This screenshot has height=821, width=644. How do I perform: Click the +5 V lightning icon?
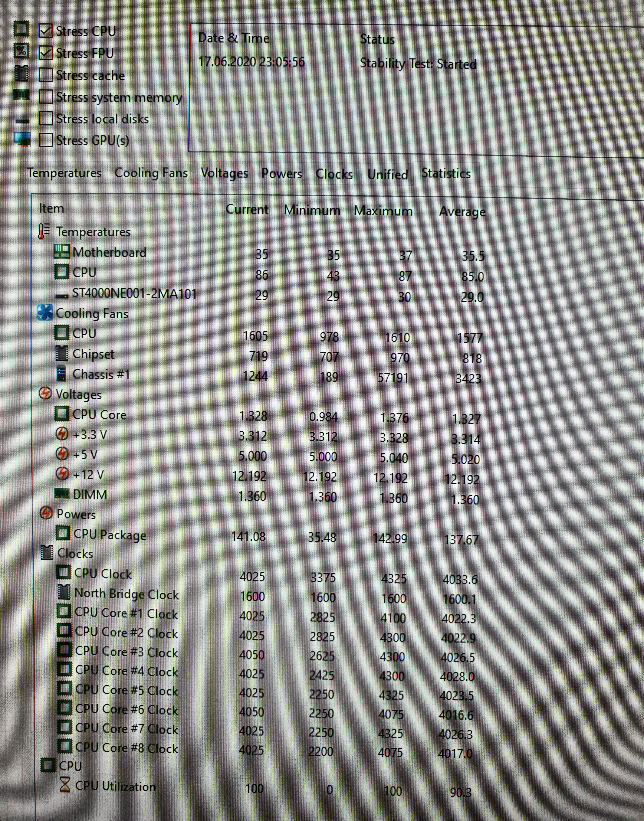click(x=62, y=454)
